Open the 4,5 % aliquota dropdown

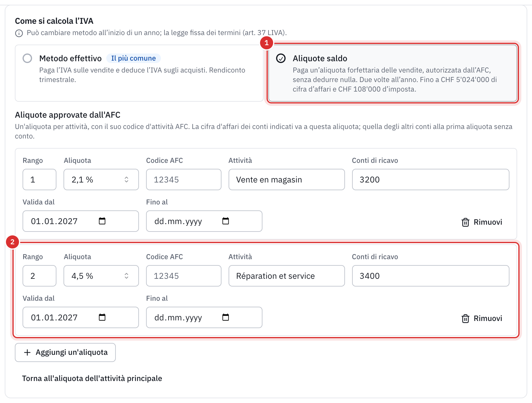101,276
